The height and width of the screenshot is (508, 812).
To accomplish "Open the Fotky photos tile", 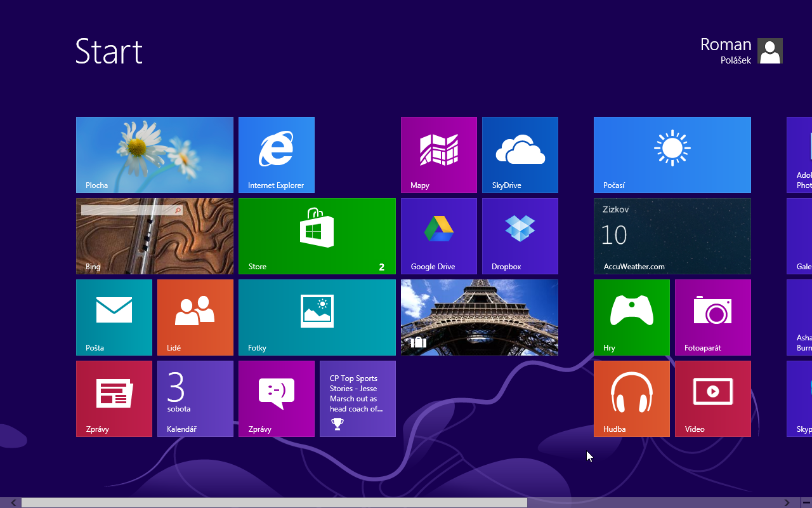I will tap(317, 317).
